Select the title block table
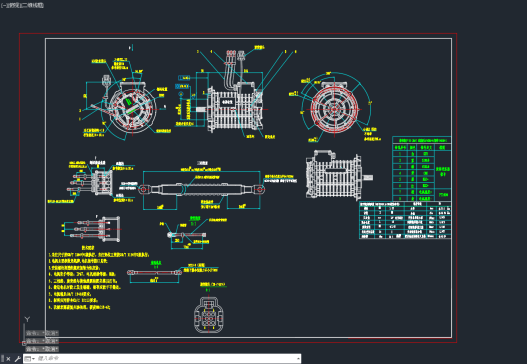Image resolution: width=527 pixels, height=364 pixels. point(405,220)
